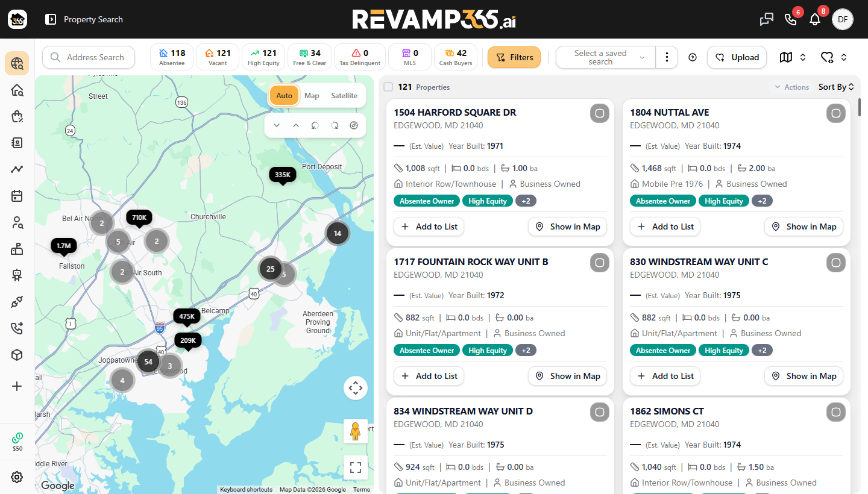
Task: Select the 1504 Harford Square Dr card checkbox
Action: tap(599, 113)
